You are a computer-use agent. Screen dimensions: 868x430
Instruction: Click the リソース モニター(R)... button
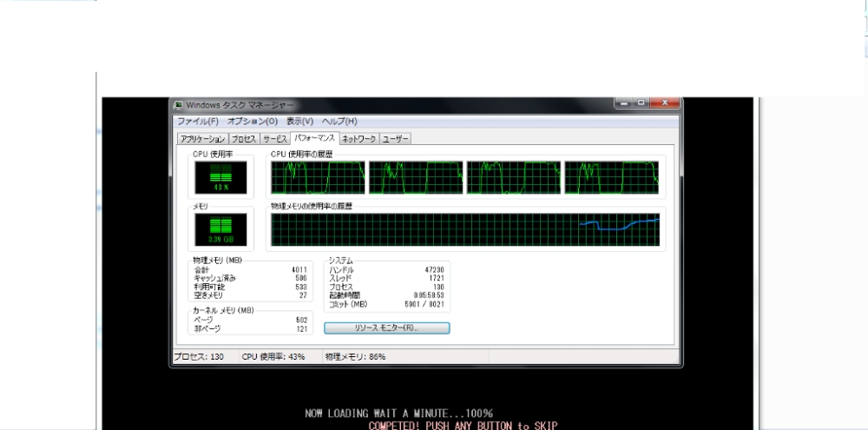click(386, 328)
